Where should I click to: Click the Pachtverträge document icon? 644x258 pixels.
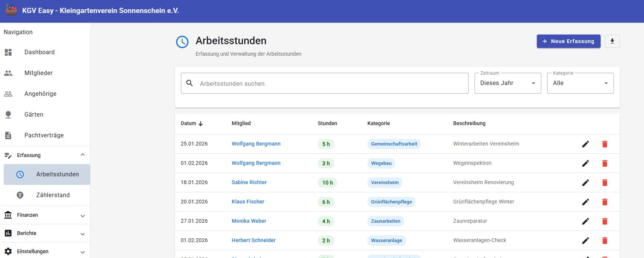pyautogui.click(x=8, y=135)
